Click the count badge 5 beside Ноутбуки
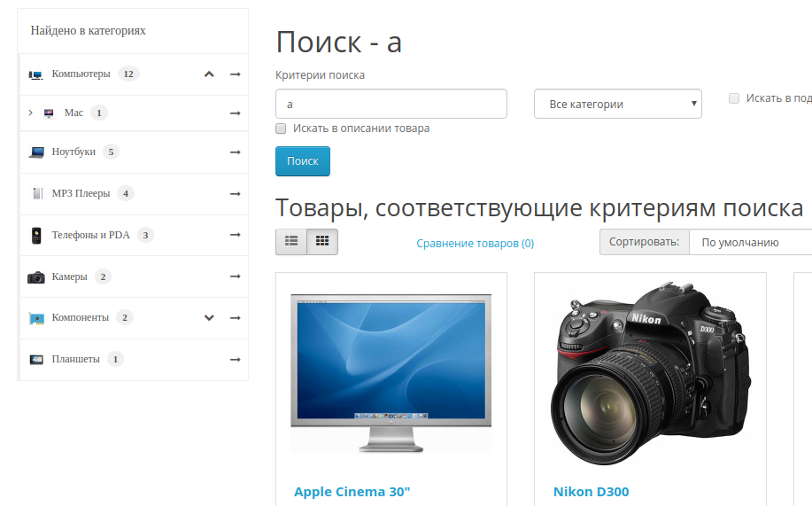The width and height of the screenshot is (812, 506). click(x=111, y=152)
